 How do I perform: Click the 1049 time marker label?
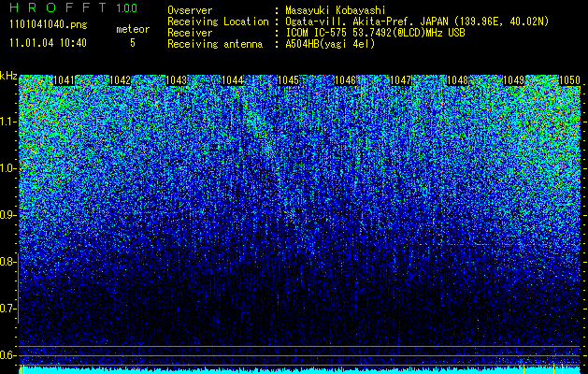tap(513, 80)
